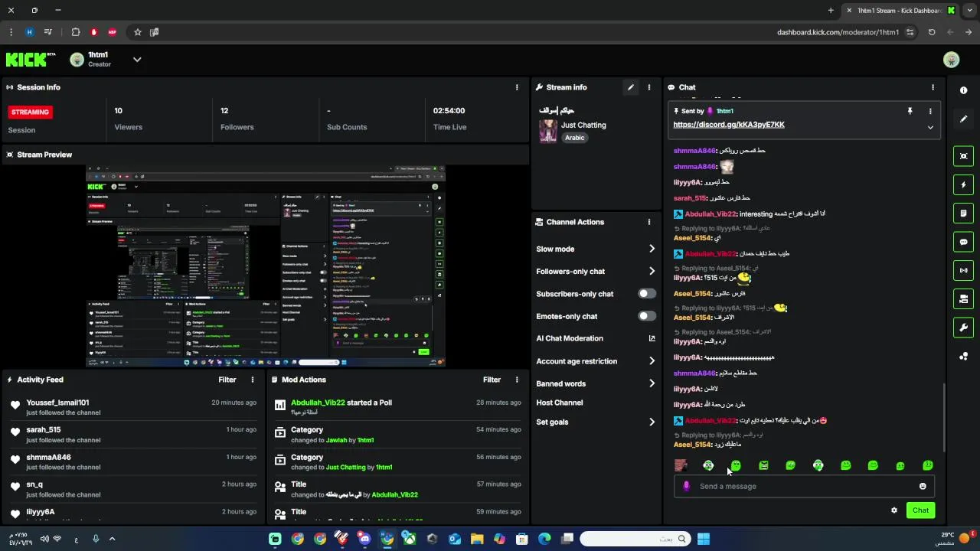Open Host Channel action

560,403
